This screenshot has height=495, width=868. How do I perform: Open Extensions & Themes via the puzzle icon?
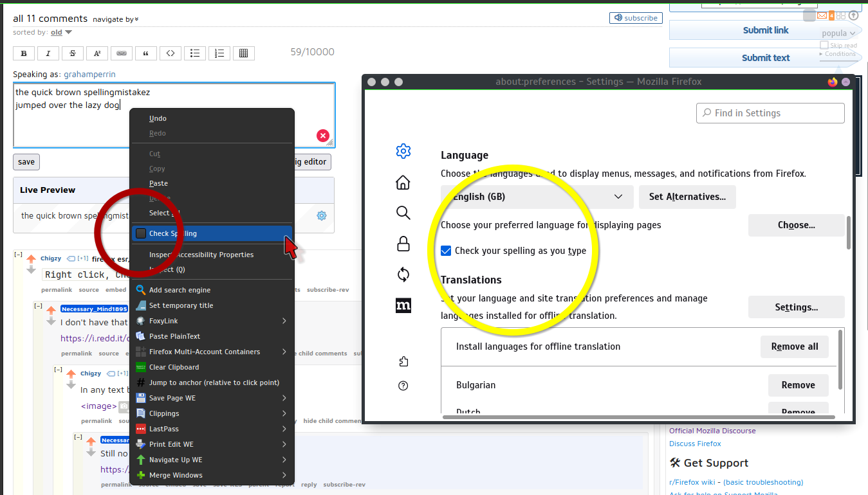403,362
